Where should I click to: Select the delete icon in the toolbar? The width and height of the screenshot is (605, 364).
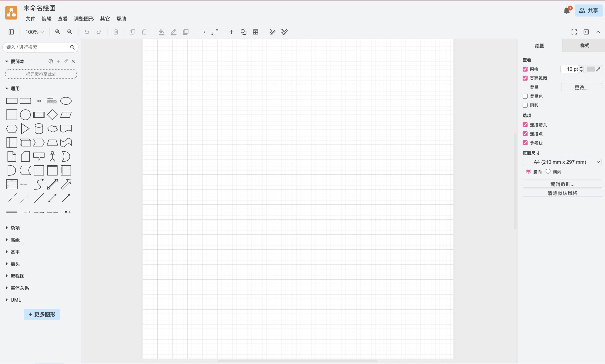pyautogui.click(x=116, y=32)
